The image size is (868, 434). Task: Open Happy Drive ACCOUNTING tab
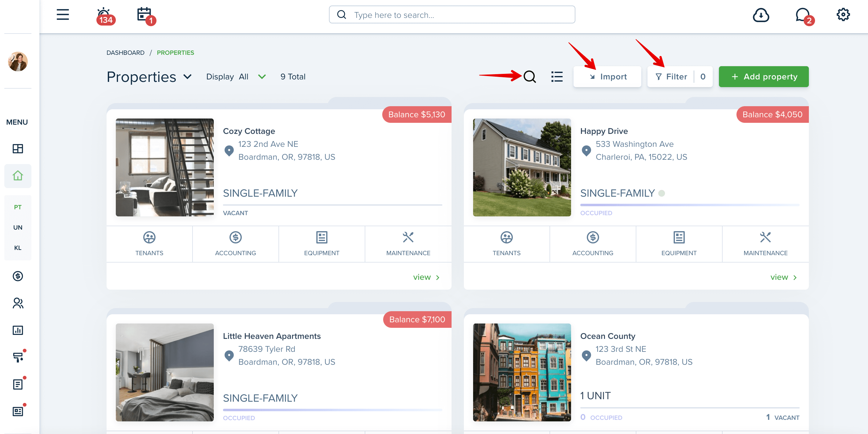(x=593, y=244)
